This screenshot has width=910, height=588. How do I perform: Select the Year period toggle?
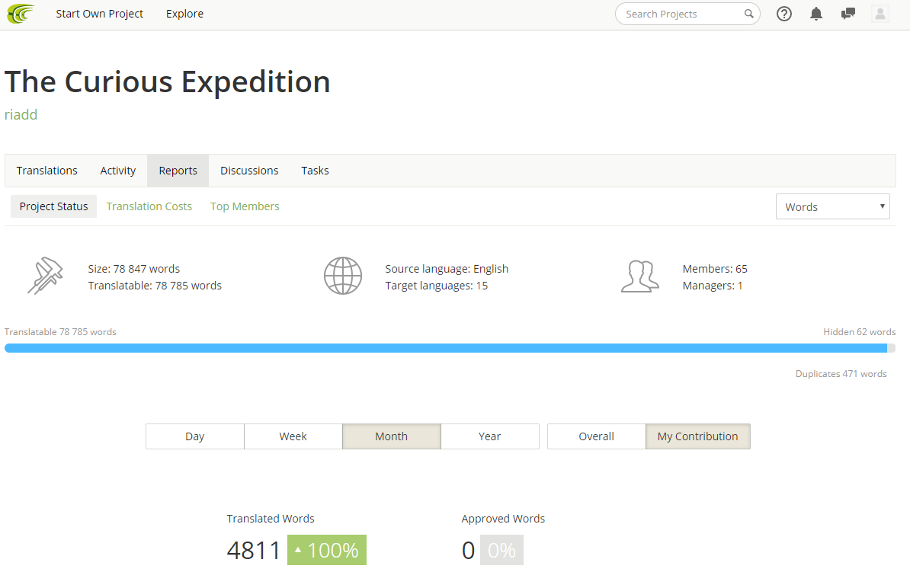click(x=490, y=436)
